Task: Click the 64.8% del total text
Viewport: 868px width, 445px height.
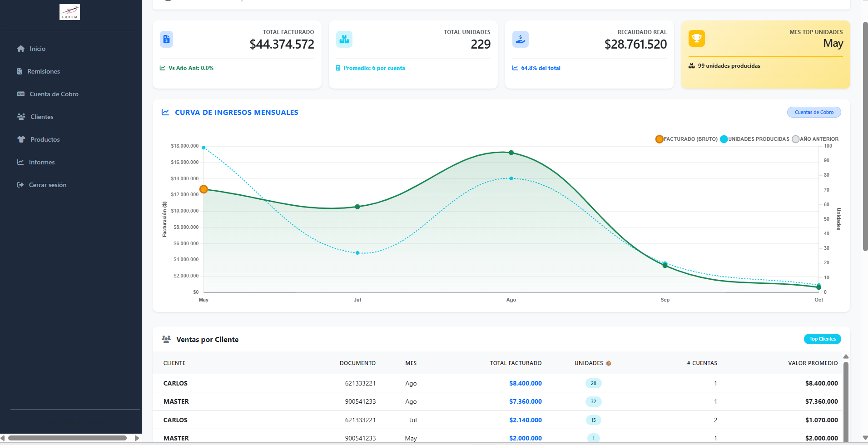Action: (541, 68)
